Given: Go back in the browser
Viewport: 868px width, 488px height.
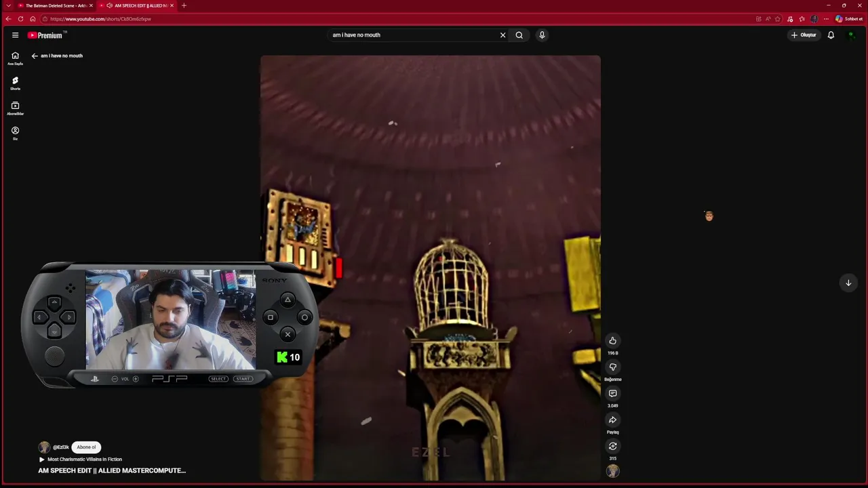Looking at the screenshot, I should [8, 19].
